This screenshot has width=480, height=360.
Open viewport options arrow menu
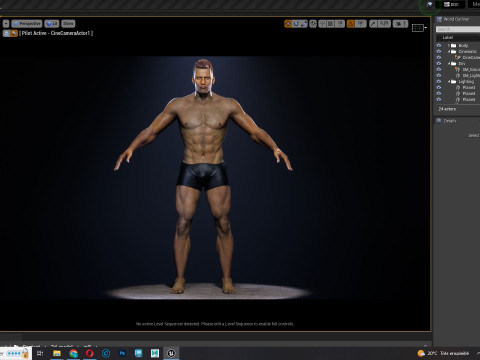point(6,24)
